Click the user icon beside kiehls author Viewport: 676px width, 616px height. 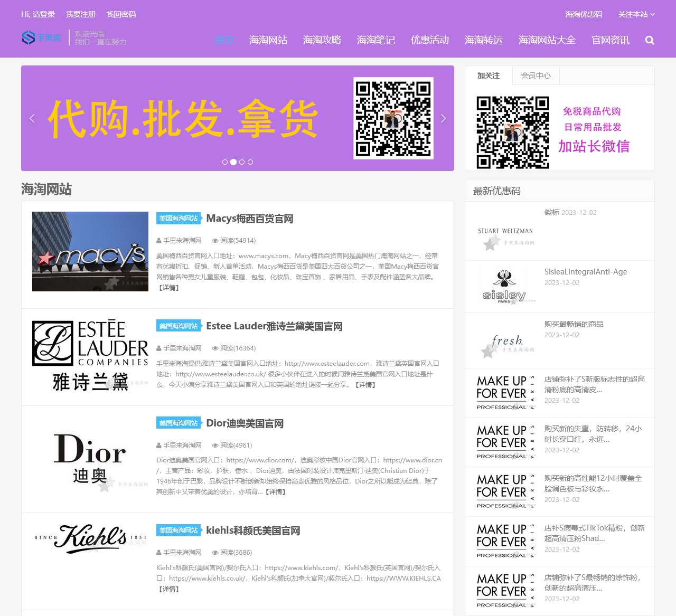pos(159,553)
